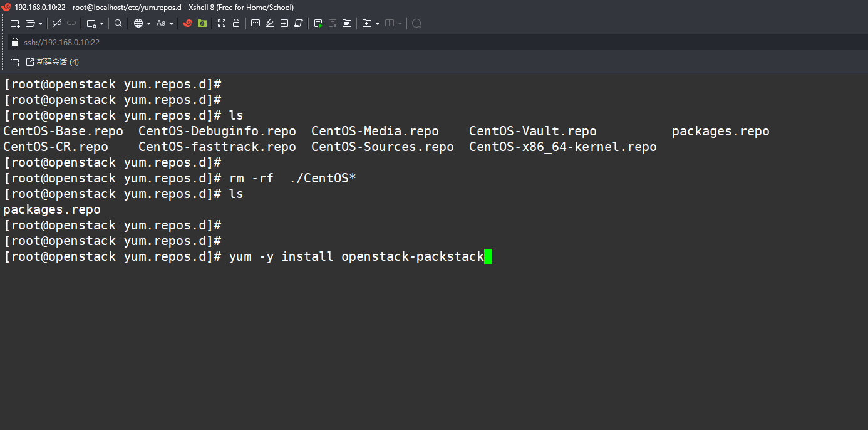Click the text CentOS-Vault.repo

point(533,131)
